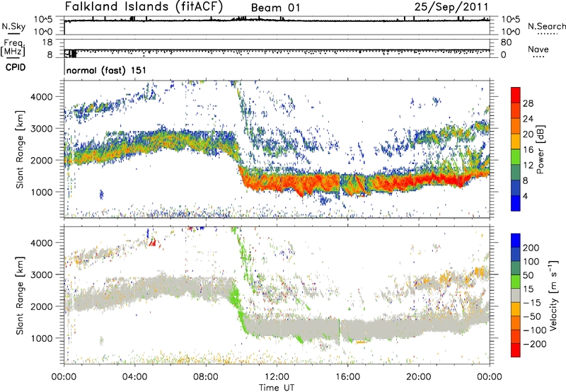
Task: Click the '10^5' tick next to N.Sky
Action: [x=42, y=19]
